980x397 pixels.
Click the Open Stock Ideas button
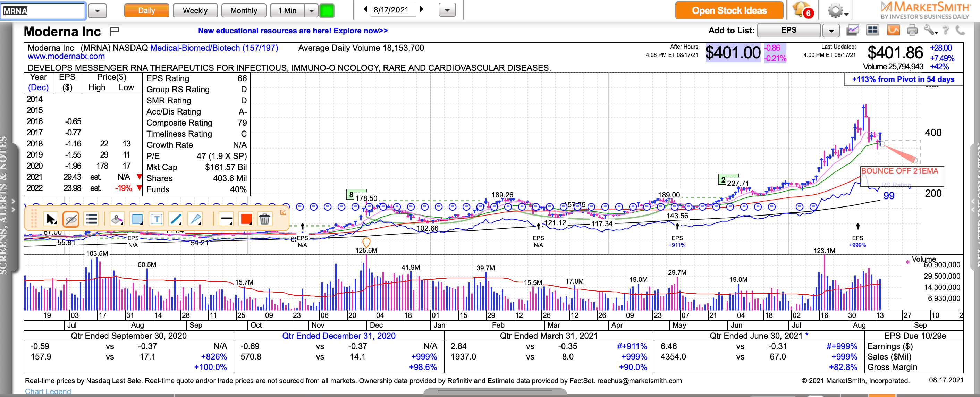[729, 11]
